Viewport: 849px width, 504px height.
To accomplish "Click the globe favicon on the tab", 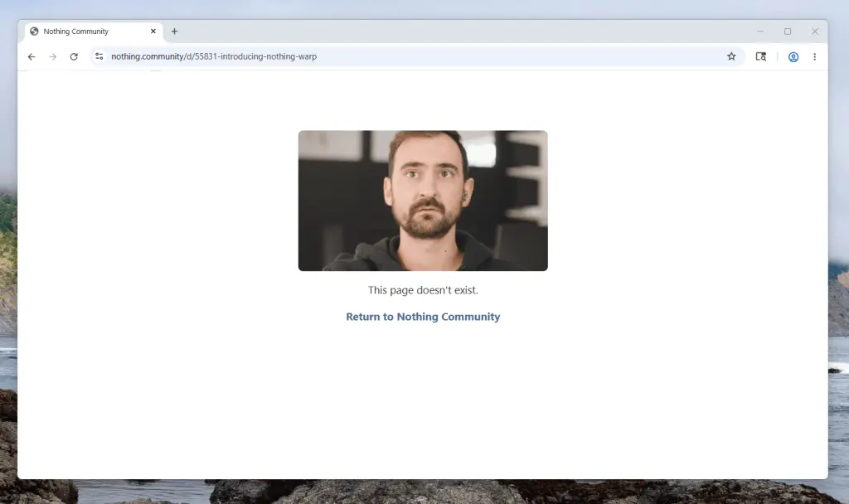I will point(34,31).
